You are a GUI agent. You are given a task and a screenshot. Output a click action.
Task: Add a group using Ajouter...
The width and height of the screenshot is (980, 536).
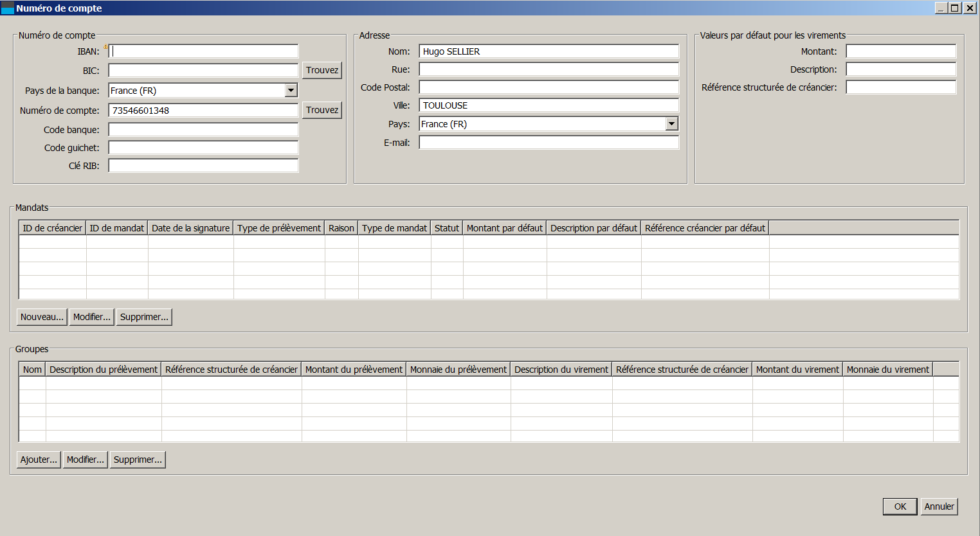point(39,460)
